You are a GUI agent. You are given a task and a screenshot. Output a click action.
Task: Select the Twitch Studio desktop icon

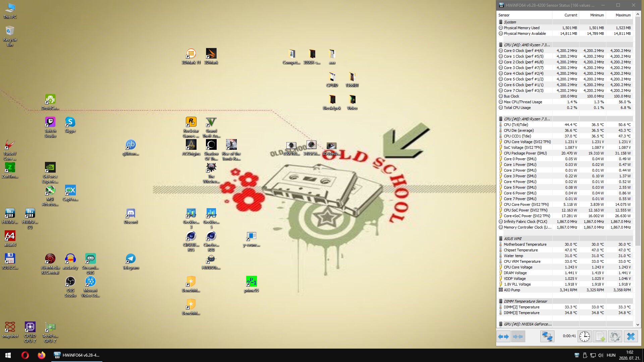coord(50,127)
